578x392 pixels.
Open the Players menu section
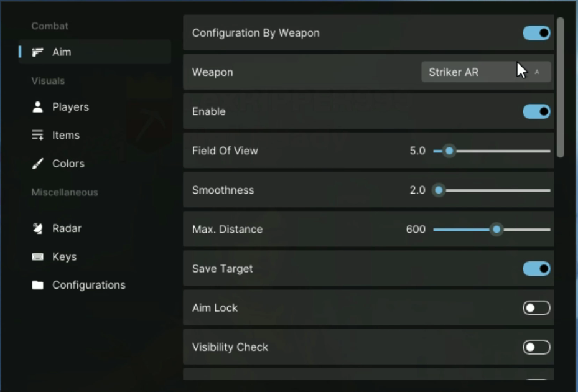[70, 107]
